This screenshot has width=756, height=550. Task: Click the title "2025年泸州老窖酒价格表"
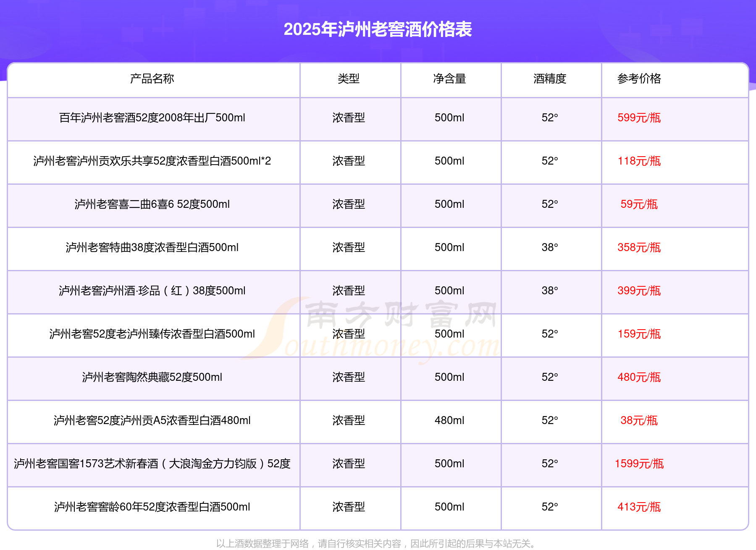click(x=378, y=29)
